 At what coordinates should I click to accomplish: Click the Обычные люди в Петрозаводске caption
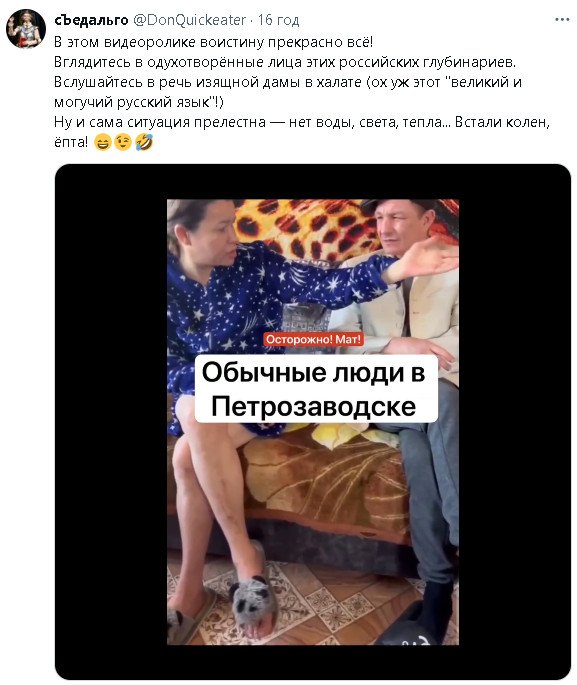pyautogui.click(x=316, y=388)
